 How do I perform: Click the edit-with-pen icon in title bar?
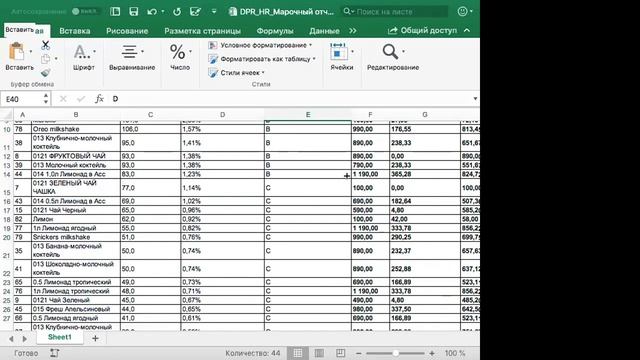click(196, 11)
